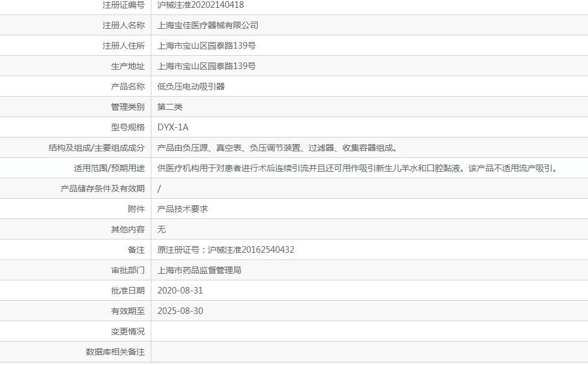This screenshot has height=365, width=588.
Task: Select the 数据库相关备注 label
Action: pyautogui.click(x=115, y=352)
